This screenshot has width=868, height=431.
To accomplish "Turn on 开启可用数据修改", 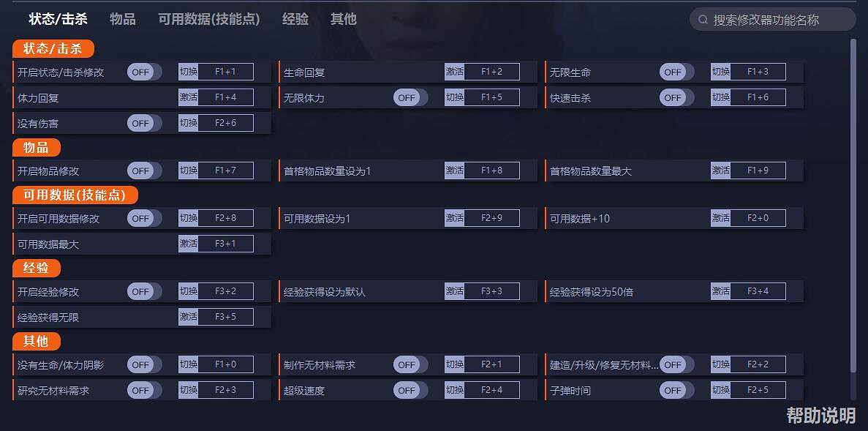I will pos(144,217).
